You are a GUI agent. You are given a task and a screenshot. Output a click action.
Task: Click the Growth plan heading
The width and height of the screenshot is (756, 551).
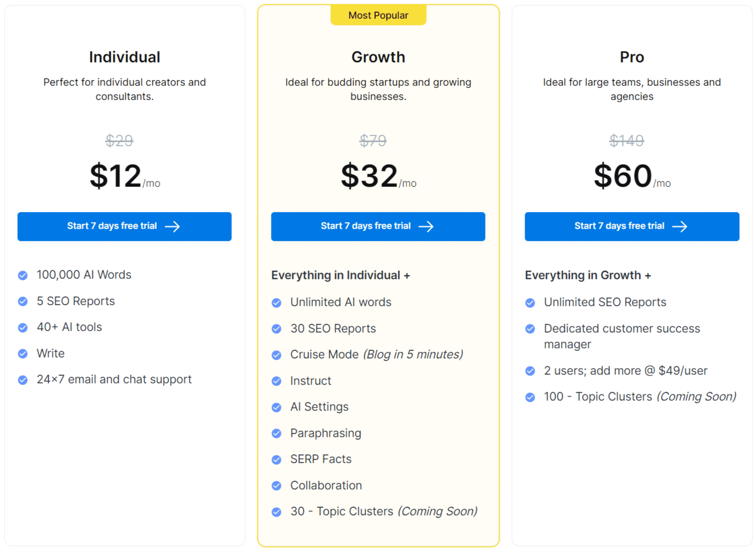coord(378,57)
